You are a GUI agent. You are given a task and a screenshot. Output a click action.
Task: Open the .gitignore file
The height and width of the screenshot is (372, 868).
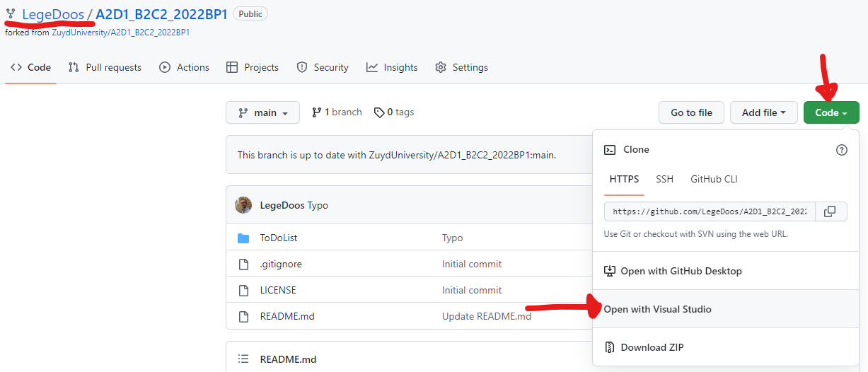pyautogui.click(x=281, y=264)
